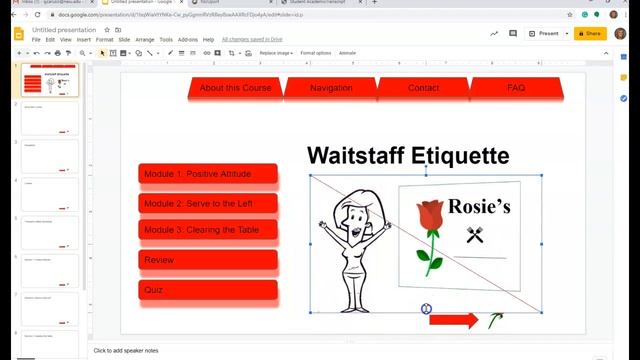Open the Insert menu
Screen dimensions: 640x360
pyautogui.click(x=84, y=40)
